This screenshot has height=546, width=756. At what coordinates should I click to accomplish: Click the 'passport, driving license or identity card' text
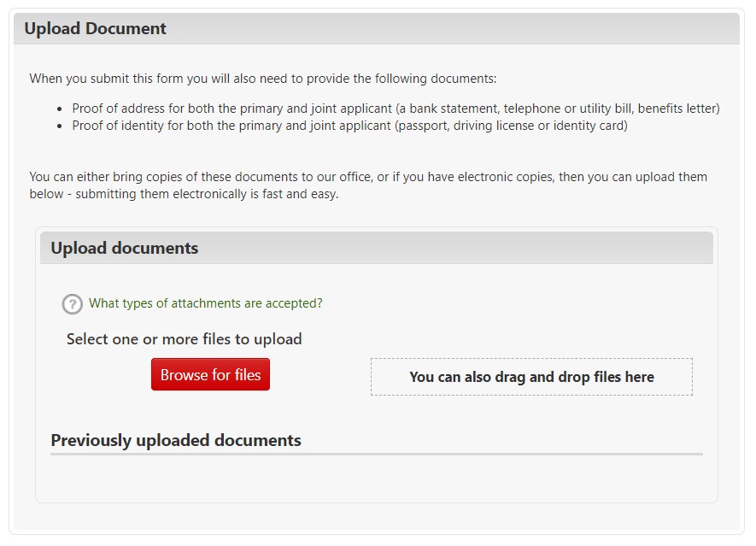[x=511, y=126]
